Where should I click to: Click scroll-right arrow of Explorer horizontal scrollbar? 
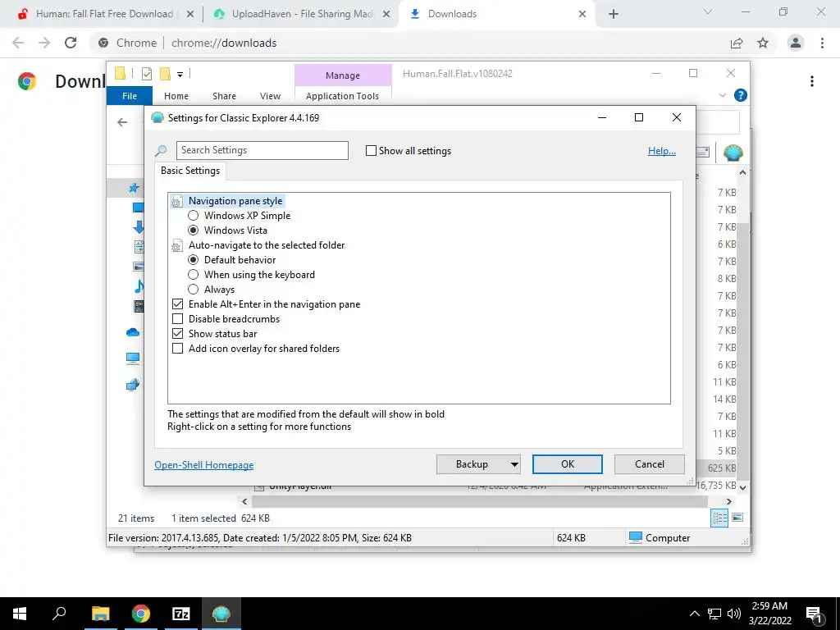(x=728, y=501)
